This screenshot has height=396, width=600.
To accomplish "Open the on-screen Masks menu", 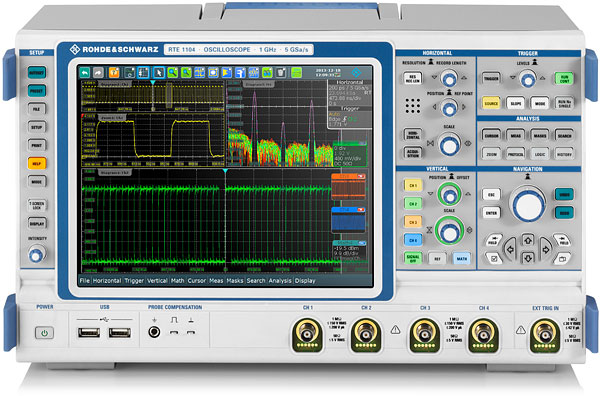I will (x=235, y=280).
